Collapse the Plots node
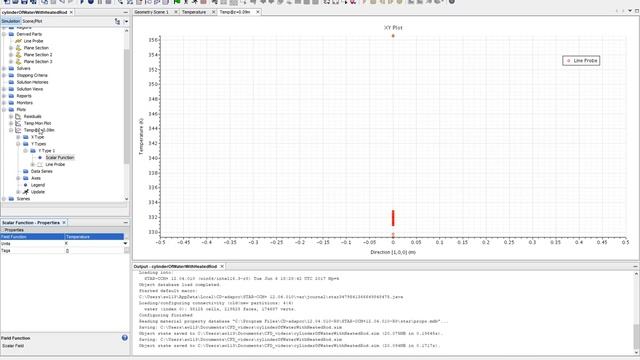The image size is (640, 360). tap(4, 109)
